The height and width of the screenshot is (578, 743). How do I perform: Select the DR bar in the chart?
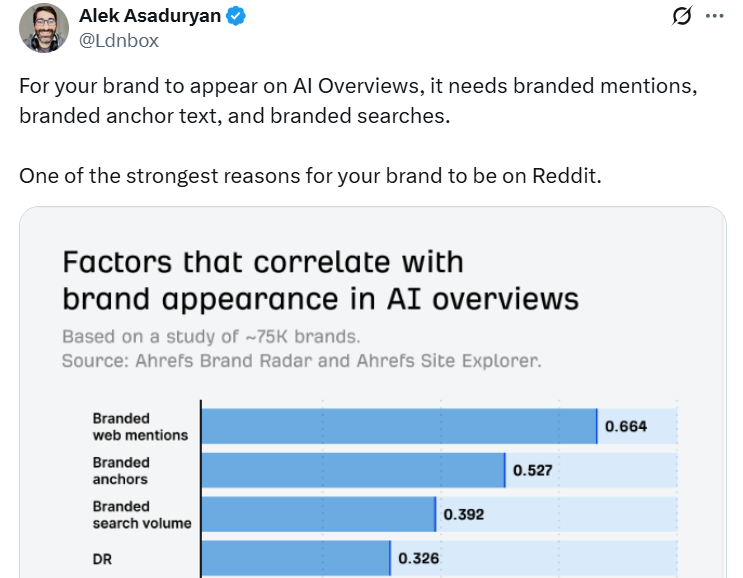click(x=295, y=558)
